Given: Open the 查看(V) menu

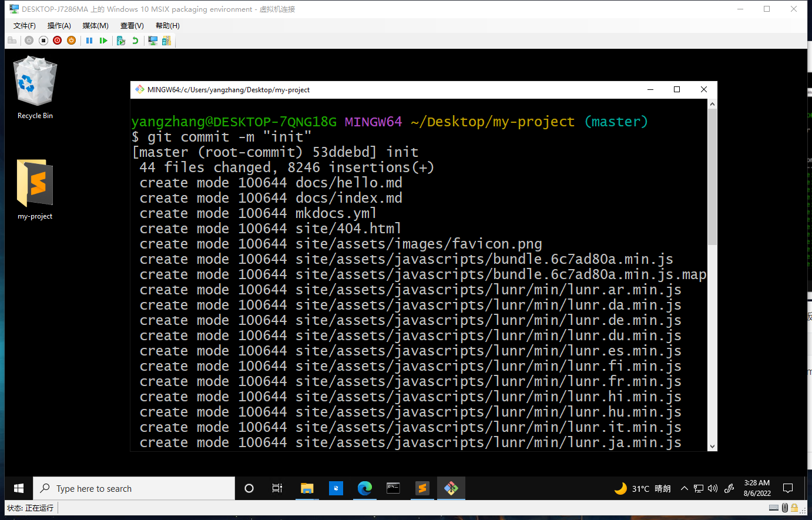Looking at the screenshot, I should pyautogui.click(x=132, y=26).
